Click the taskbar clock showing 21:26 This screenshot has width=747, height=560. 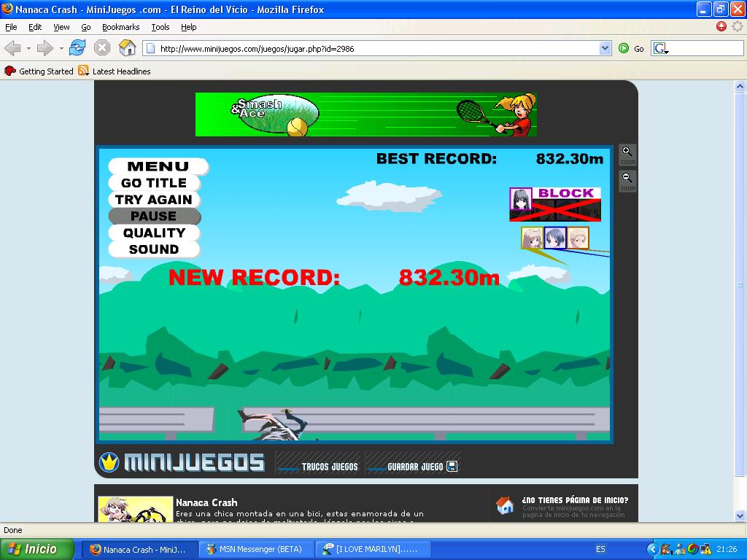tap(727, 549)
